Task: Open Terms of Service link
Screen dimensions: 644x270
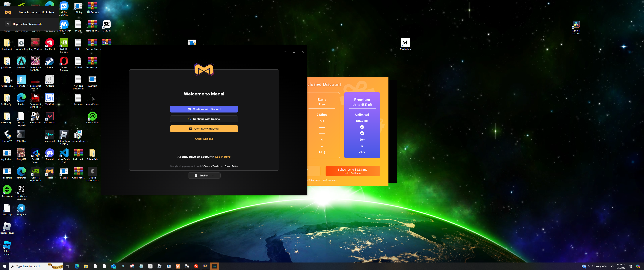Action: pyautogui.click(x=212, y=166)
